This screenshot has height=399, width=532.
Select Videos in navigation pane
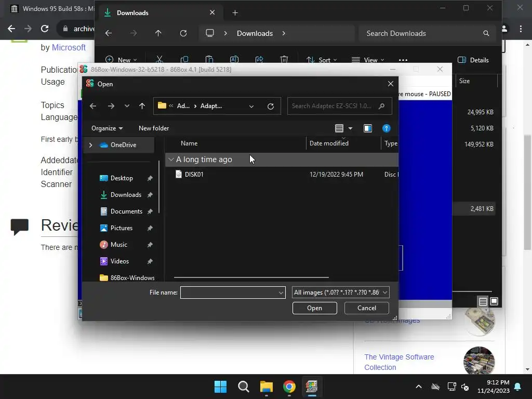[x=119, y=261]
